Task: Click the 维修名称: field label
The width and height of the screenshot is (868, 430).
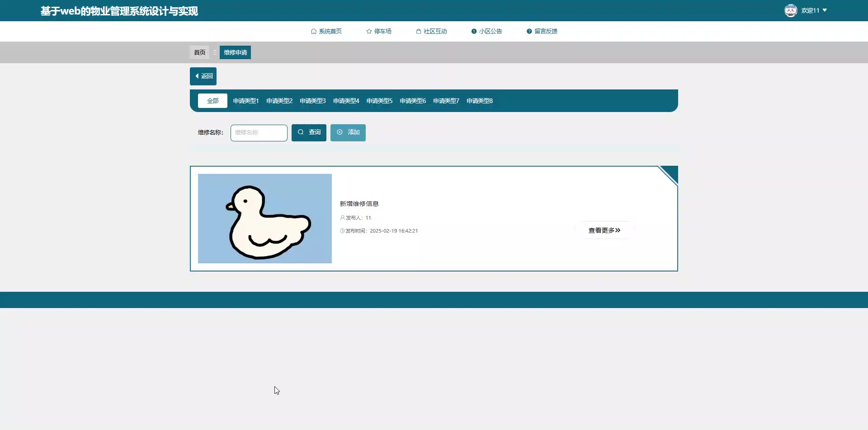Action: [211, 132]
